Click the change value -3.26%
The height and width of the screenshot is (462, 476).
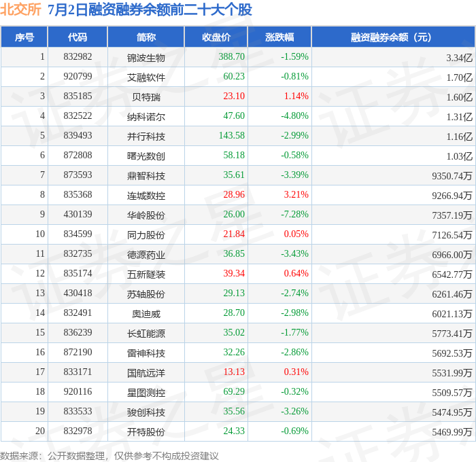pos(294,412)
